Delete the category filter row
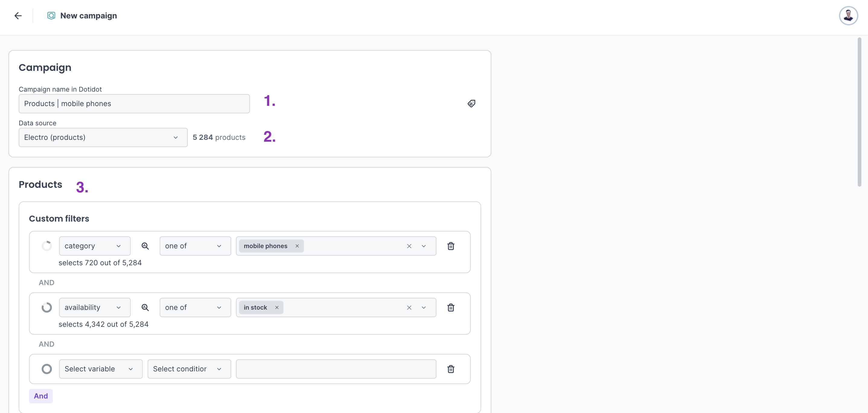The width and height of the screenshot is (868, 413). tap(451, 246)
